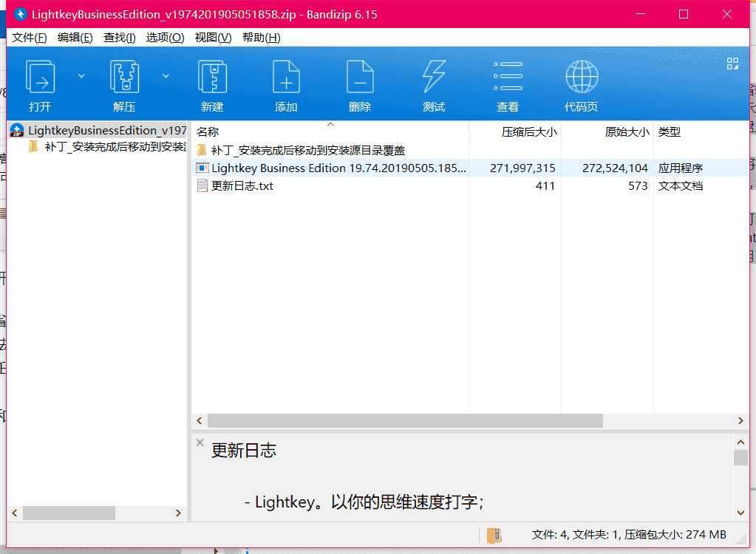The image size is (756, 554).
Task: Click tree pane horizontal scrollbar thumb
Action: click(69, 513)
